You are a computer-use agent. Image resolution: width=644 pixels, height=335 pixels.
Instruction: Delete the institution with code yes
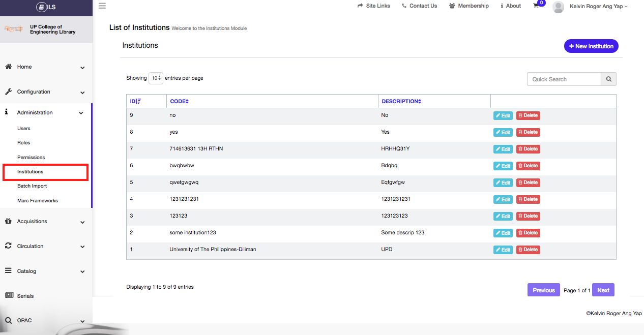[528, 132]
